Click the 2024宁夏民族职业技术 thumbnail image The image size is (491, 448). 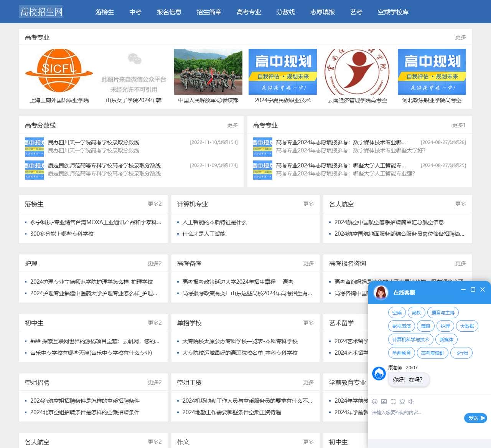pyautogui.click(x=282, y=71)
